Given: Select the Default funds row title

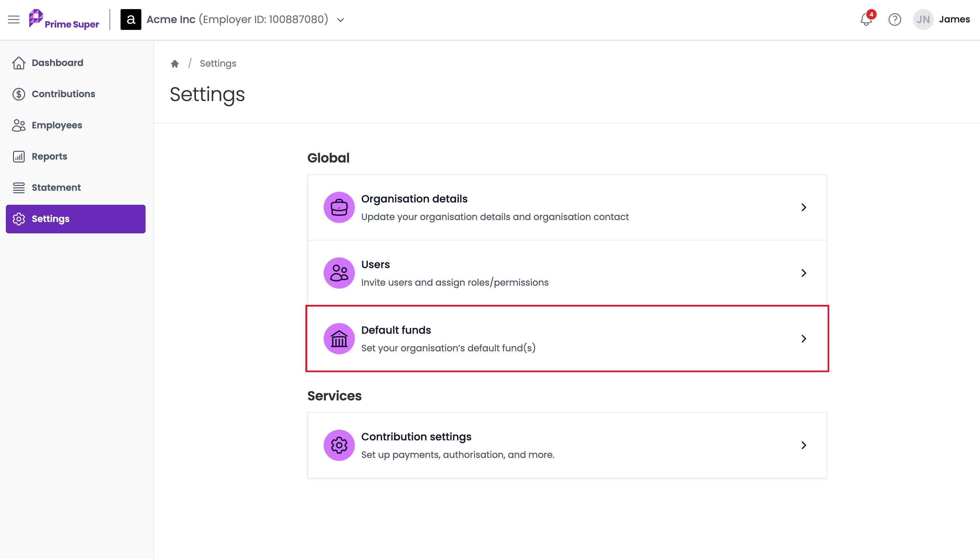Looking at the screenshot, I should pos(396,330).
